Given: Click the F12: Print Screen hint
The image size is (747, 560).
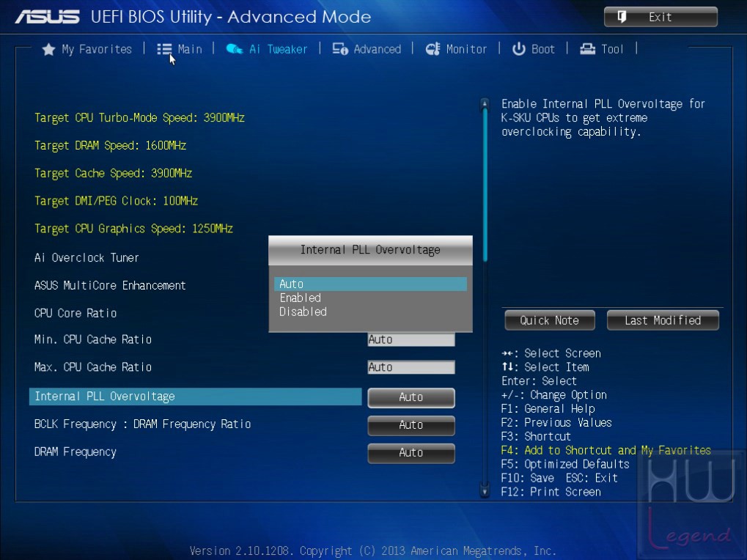Looking at the screenshot, I should (551, 491).
